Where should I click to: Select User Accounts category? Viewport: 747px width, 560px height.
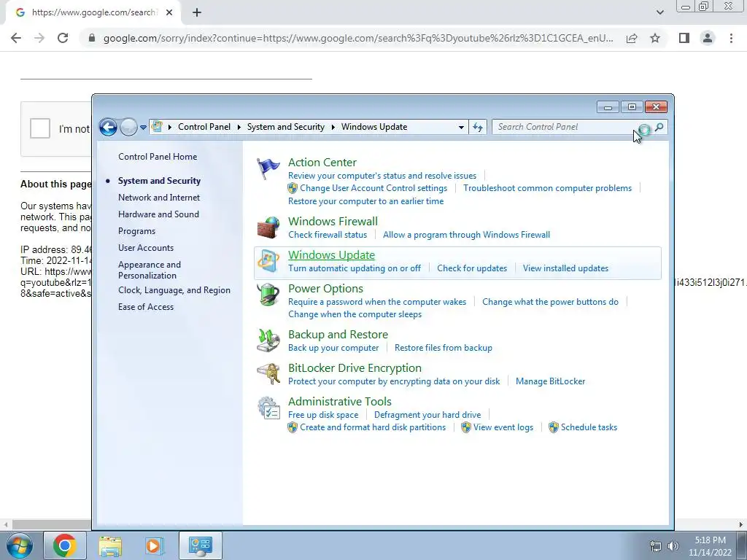pos(146,248)
